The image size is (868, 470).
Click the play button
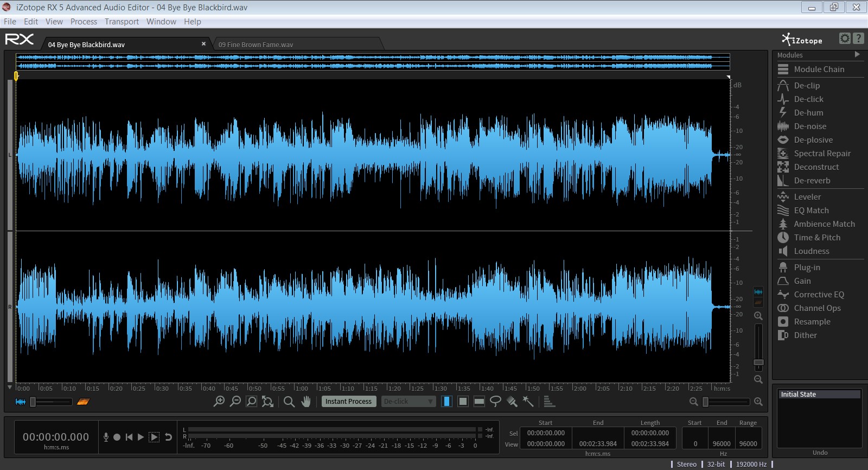click(x=141, y=437)
